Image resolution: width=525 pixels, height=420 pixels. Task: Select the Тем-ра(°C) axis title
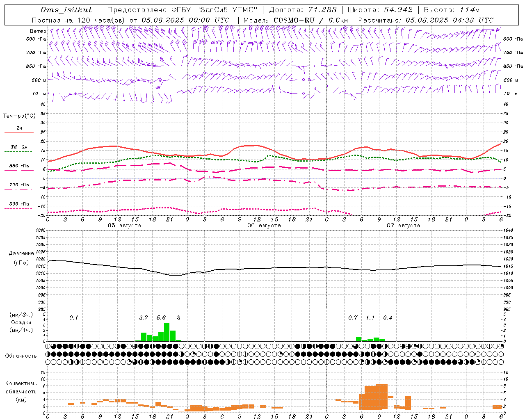click(x=19, y=116)
